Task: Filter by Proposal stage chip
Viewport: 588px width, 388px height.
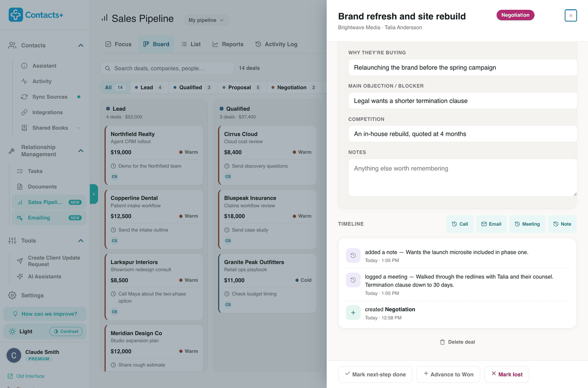Action: pos(242,87)
